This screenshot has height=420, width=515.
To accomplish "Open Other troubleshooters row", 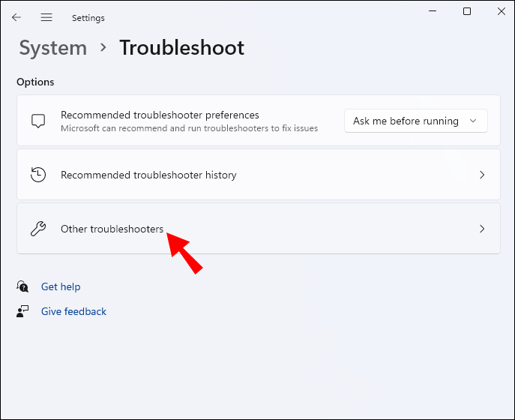I will point(112,229).
